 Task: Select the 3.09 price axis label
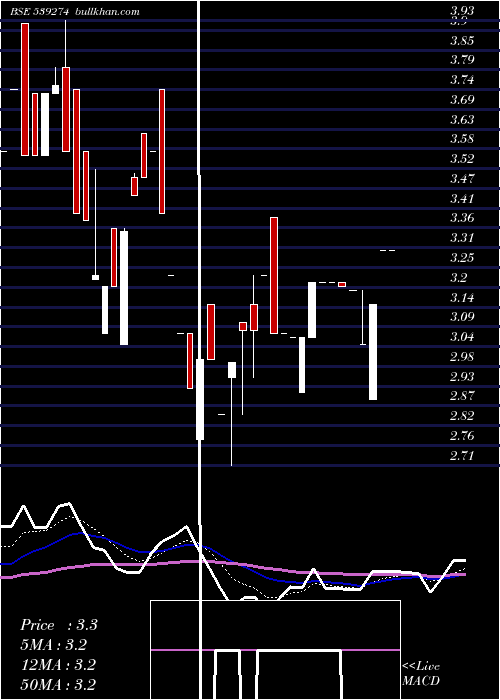click(x=462, y=317)
